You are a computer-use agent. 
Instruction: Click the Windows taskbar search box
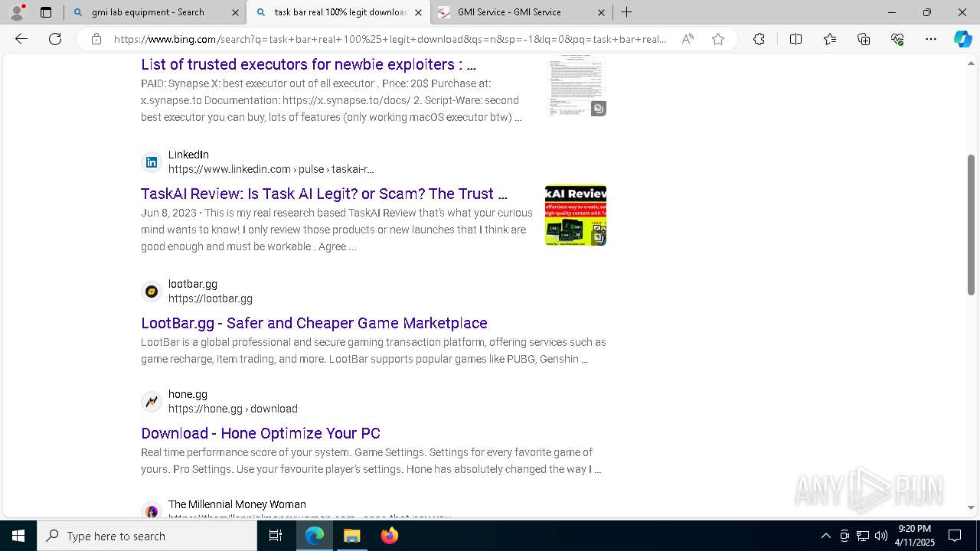click(147, 536)
